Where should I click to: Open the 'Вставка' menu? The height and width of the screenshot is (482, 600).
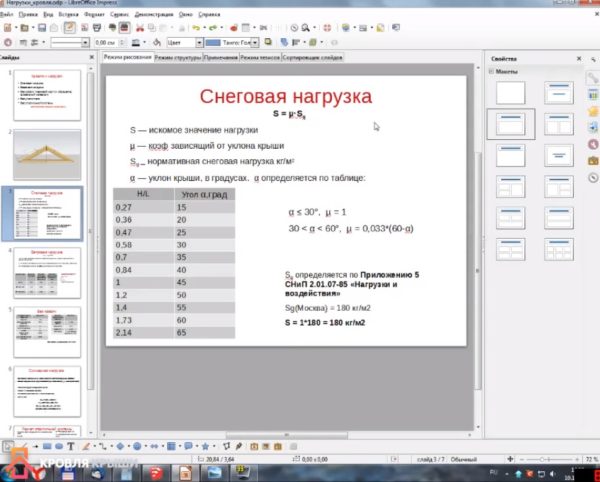pos(68,14)
